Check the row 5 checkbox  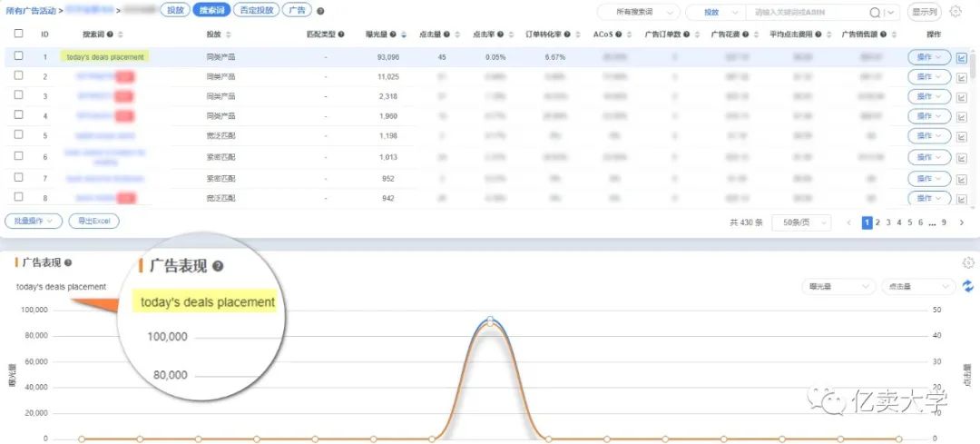pyautogui.click(x=19, y=134)
